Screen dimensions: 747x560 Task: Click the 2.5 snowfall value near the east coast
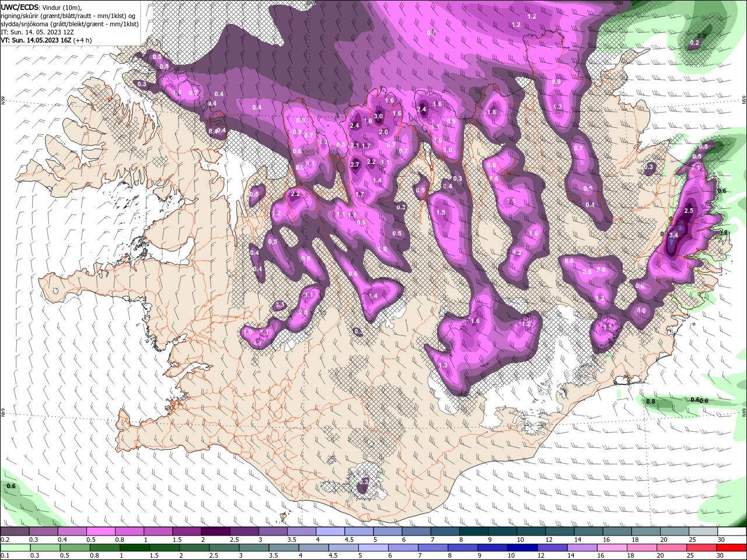688,211
